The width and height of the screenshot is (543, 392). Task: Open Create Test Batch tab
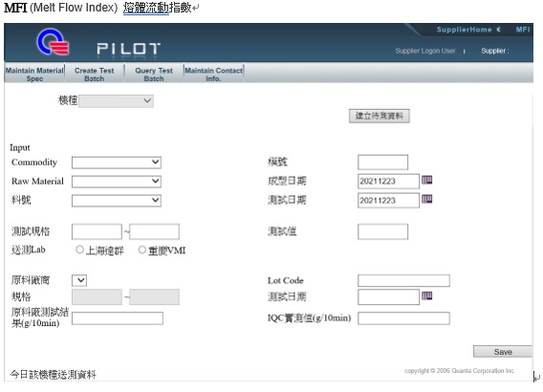tap(95, 75)
